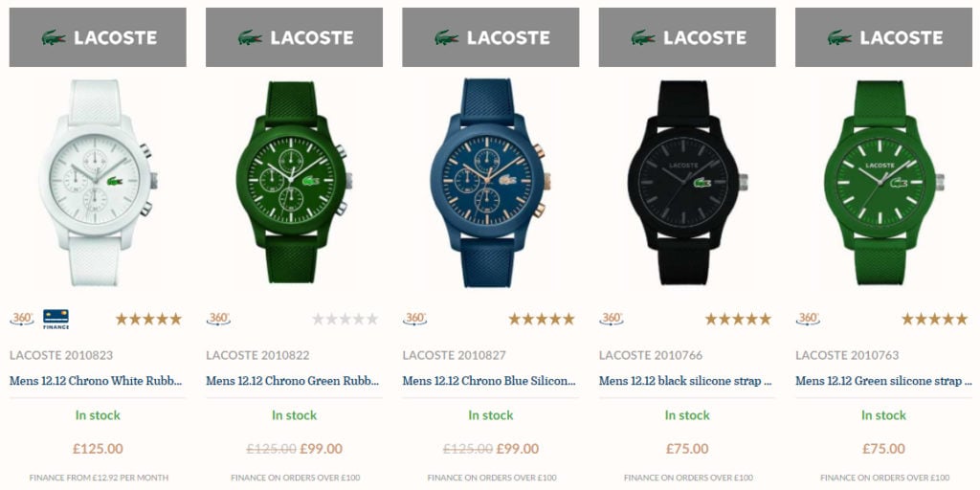Click the Lacoste brand banner above white watch

pyautogui.click(x=98, y=37)
